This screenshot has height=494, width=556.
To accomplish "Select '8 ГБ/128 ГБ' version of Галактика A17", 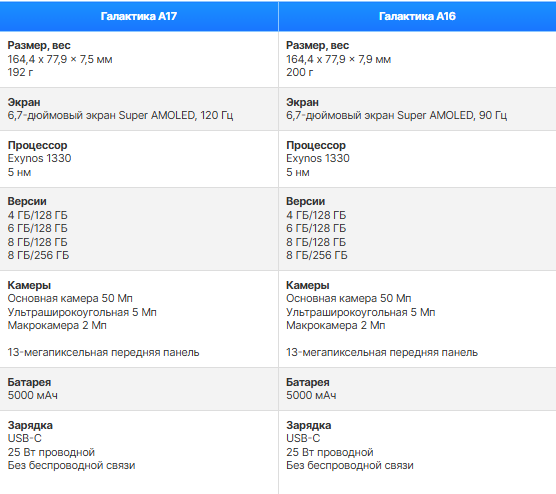I will point(38,242).
